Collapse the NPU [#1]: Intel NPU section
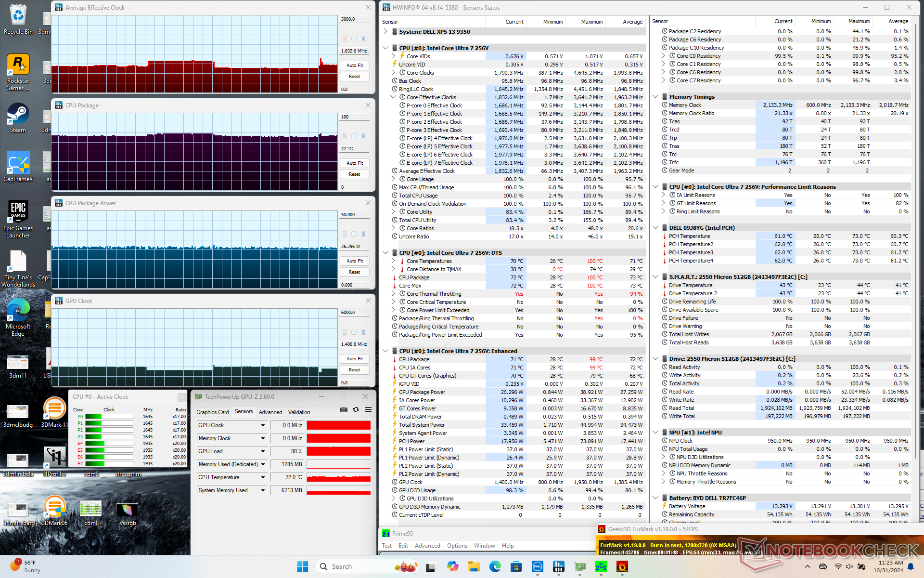The image size is (924, 578). (x=655, y=433)
